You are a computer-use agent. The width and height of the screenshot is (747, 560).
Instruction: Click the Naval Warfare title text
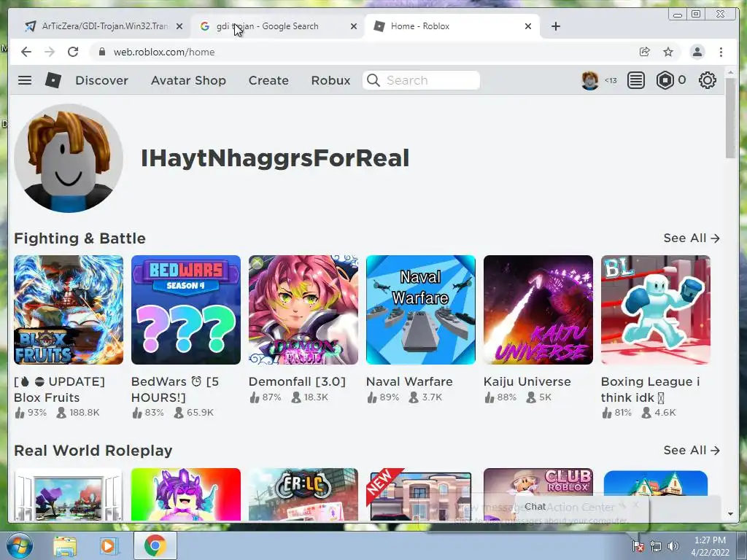click(x=409, y=381)
